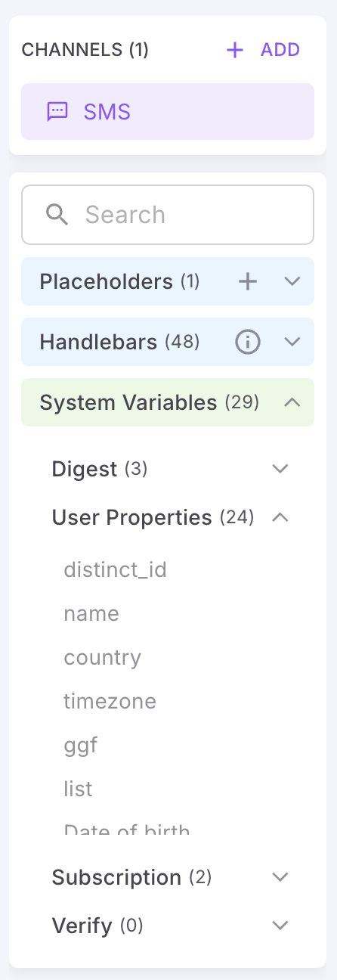The width and height of the screenshot is (337, 980).
Task: Insert the name user property
Action: (91, 613)
